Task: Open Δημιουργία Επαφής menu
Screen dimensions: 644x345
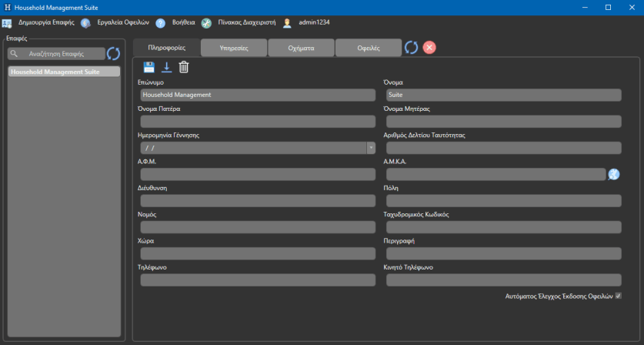Action: [x=46, y=22]
